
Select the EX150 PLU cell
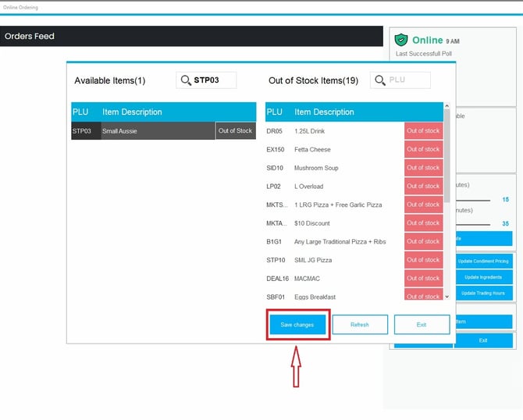[276, 149]
